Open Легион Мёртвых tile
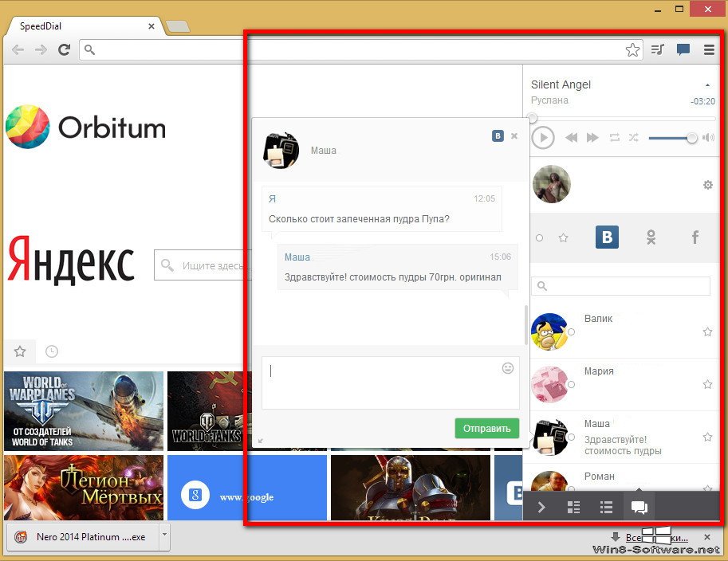 coord(84,488)
